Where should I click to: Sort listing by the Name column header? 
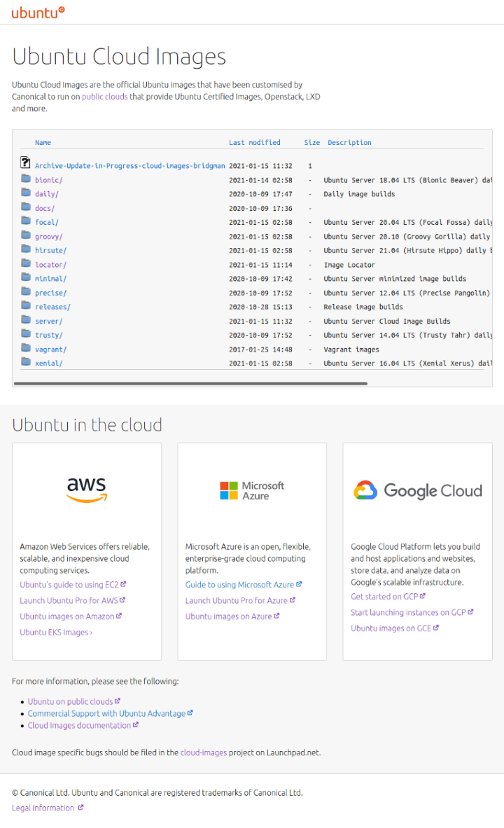click(x=43, y=143)
